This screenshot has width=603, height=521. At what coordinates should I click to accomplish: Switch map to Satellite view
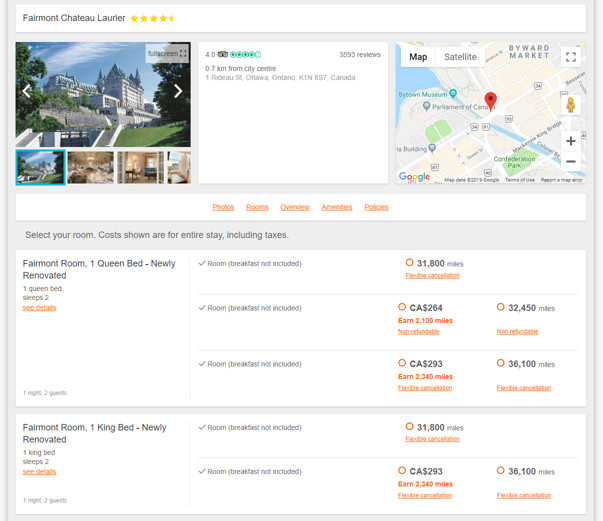click(460, 57)
